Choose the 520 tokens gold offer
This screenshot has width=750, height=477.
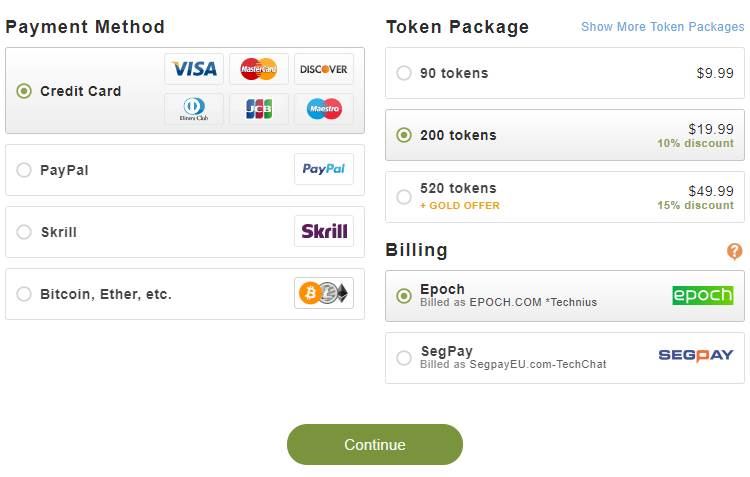pyautogui.click(x=565, y=197)
